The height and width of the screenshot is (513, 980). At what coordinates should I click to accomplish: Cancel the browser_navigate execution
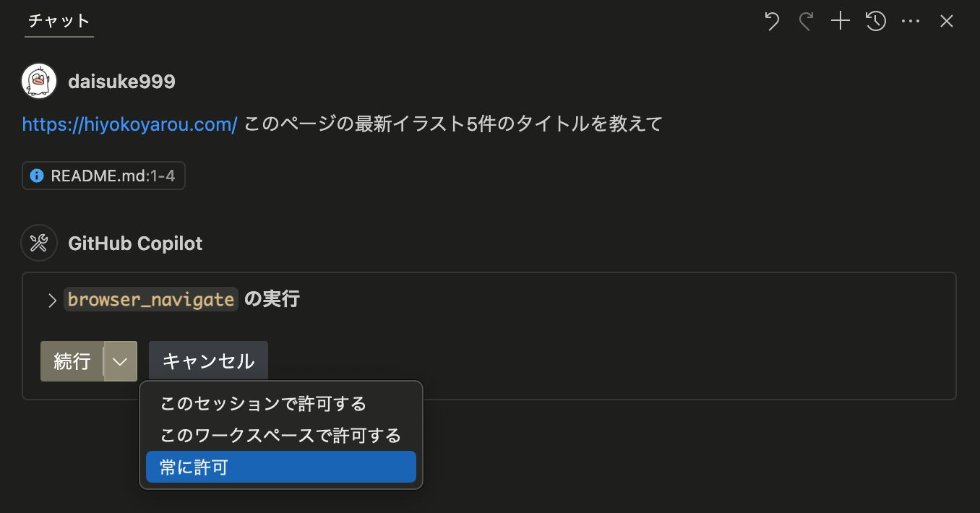click(208, 361)
